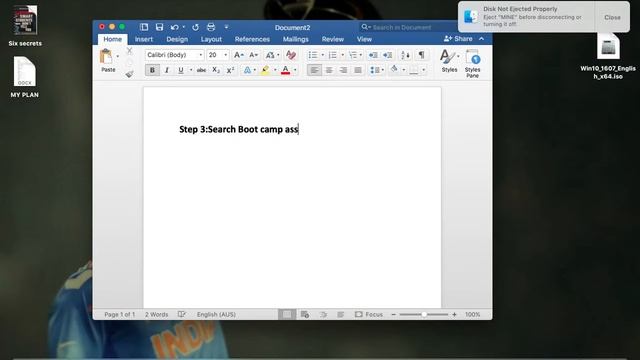Screen dimensions: 640x360
Task: Increase font size with larger A icon
Action: pyautogui.click(x=239, y=55)
